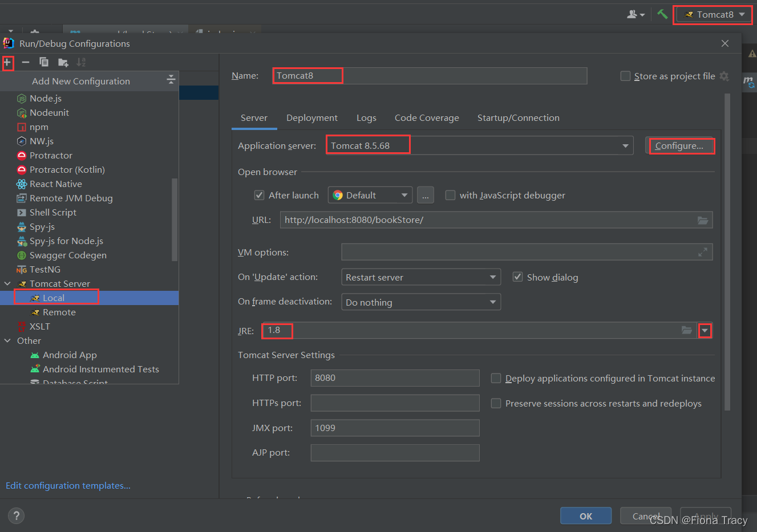
Task: Collapse the Other tree node
Action: 7,340
